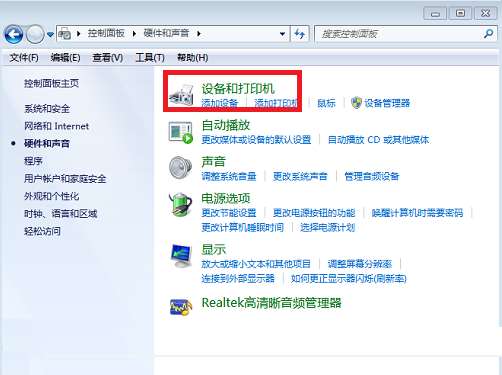The width and height of the screenshot is (502, 375).
Task: Expand the recent pages dropdown arrow
Action: (50, 34)
